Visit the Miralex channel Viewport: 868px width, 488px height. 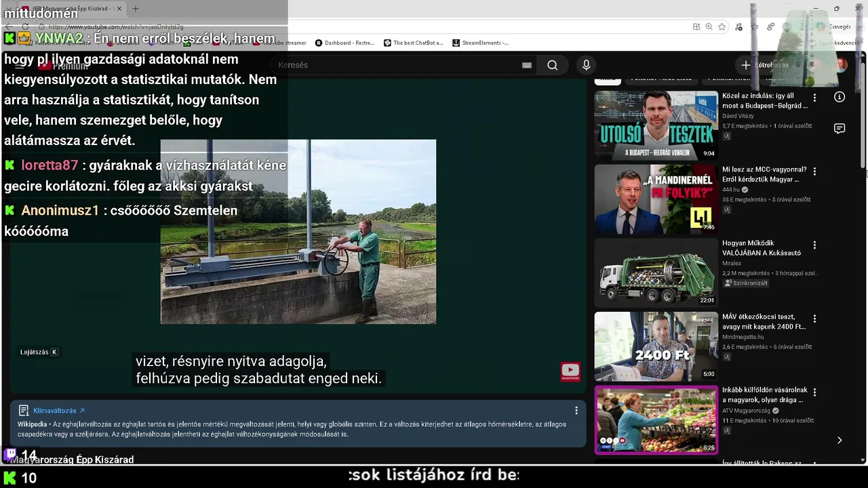pyautogui.click(x=732, y=263)
